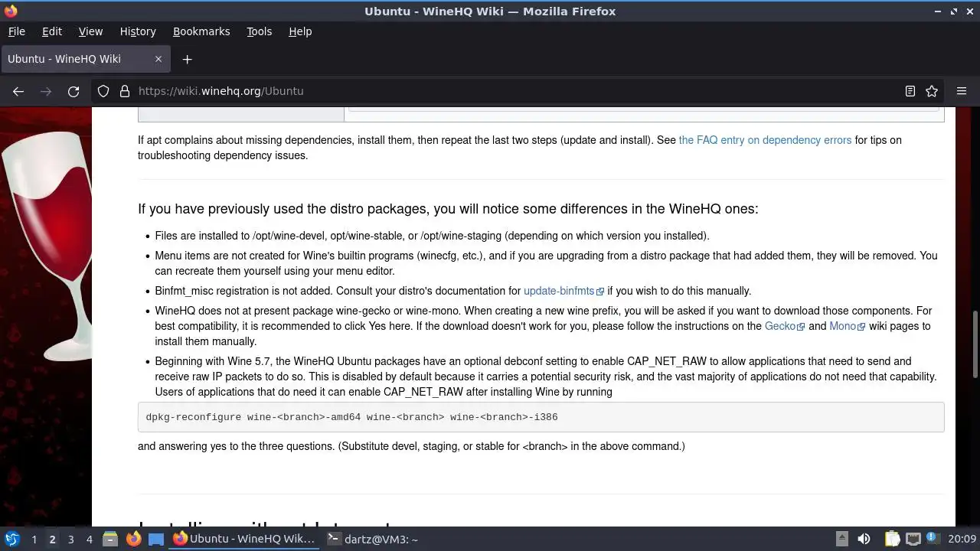Open the LXQt application menu

coord(12,539)
